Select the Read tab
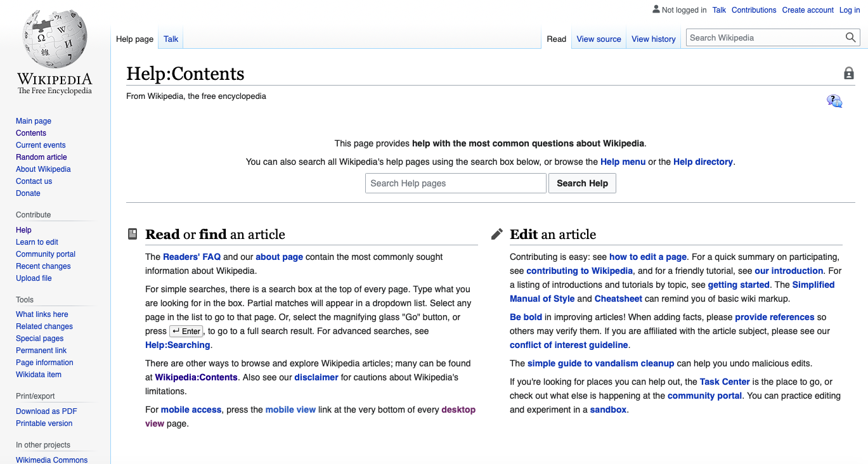868x464 pixels. (557, 39)
